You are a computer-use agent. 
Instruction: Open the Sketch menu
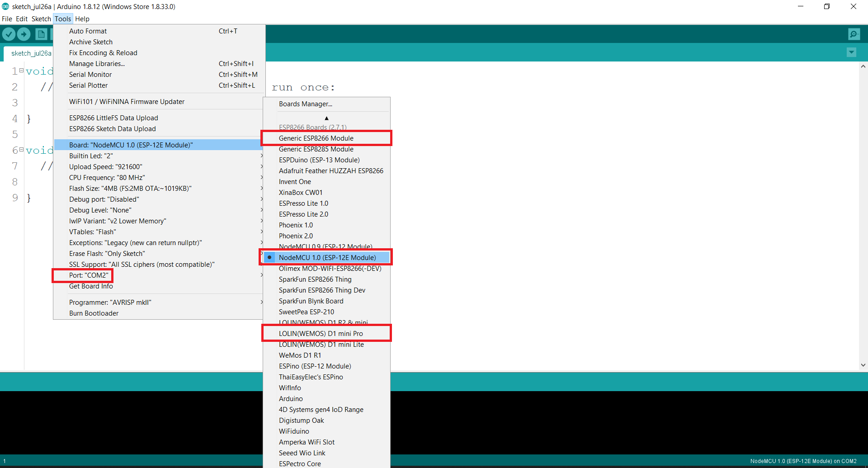coord(41,19)
